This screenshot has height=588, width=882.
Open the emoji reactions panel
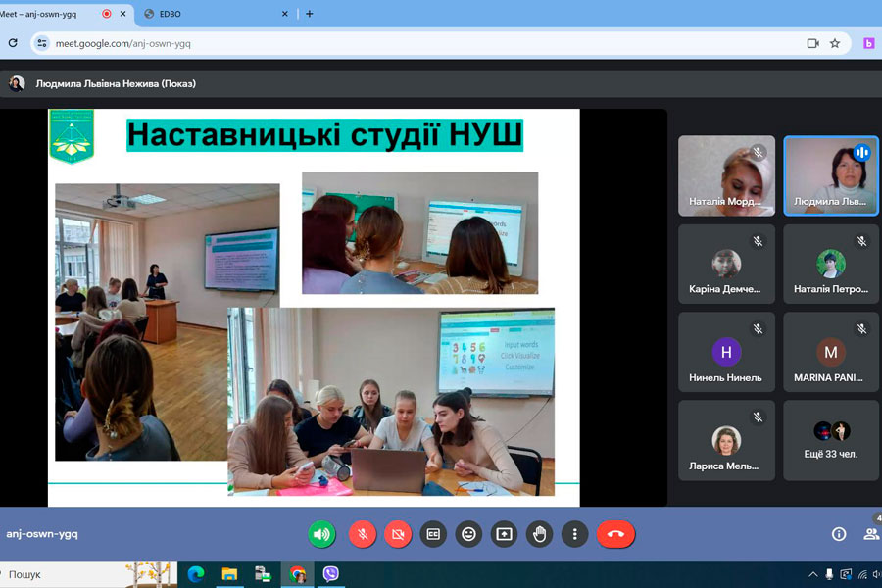pyautogui.click(x=468, y=534)
